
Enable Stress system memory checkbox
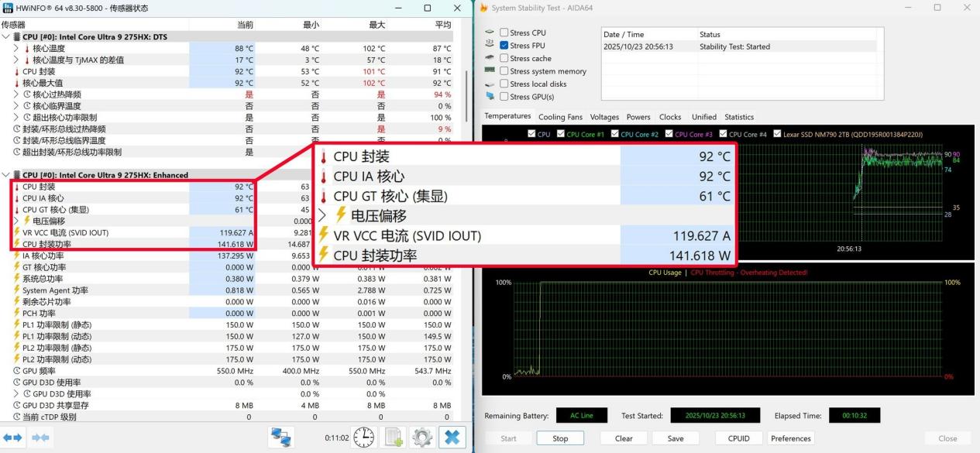[504, 71]
